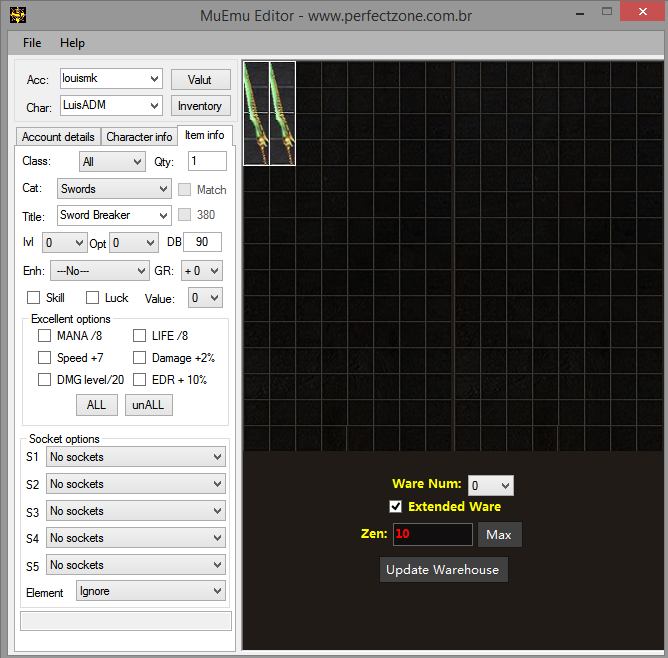The width and height of the screenshot is (668, 658).
Task: Open the S4 socket dropdown
Action: [x=136, y=537]
